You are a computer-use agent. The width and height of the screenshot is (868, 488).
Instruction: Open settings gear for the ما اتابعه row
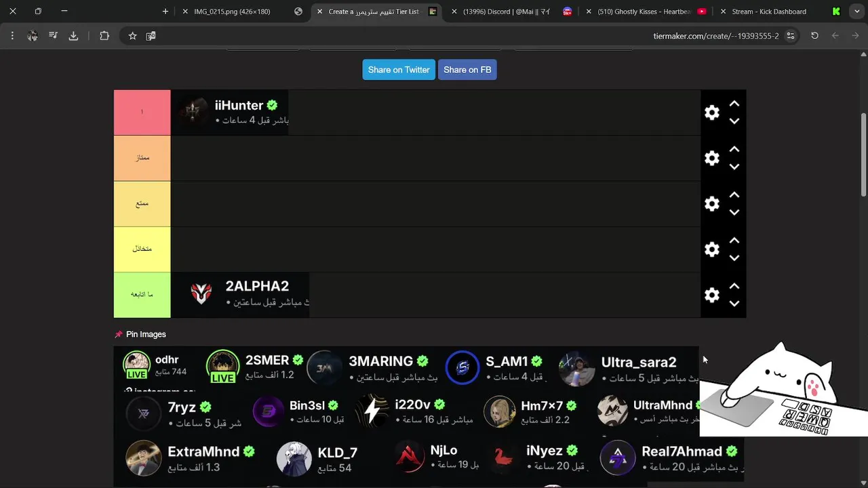711,295
